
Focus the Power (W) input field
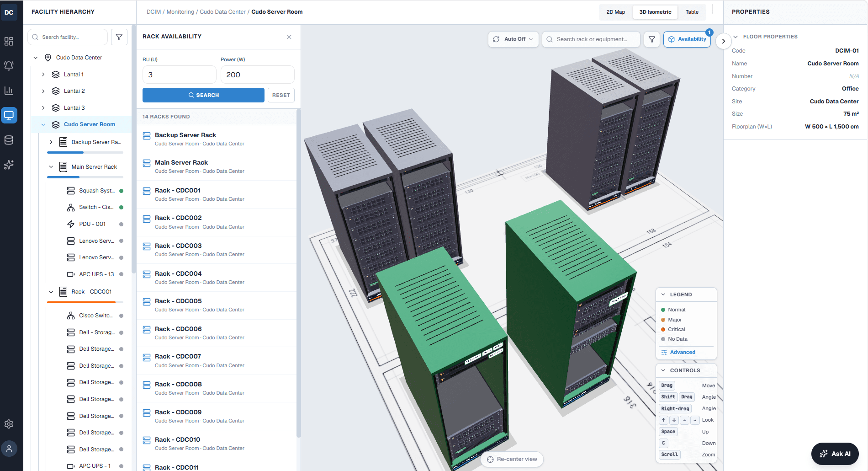pos(257,75)
